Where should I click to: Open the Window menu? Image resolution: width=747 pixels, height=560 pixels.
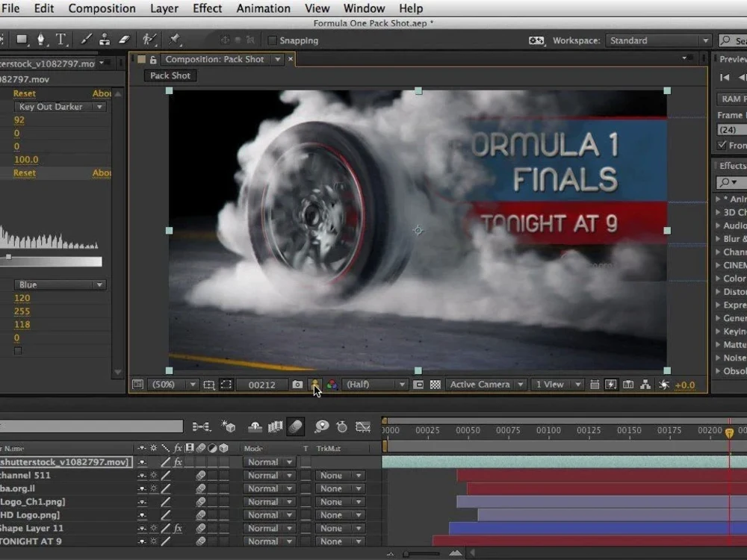click(364, 8)
